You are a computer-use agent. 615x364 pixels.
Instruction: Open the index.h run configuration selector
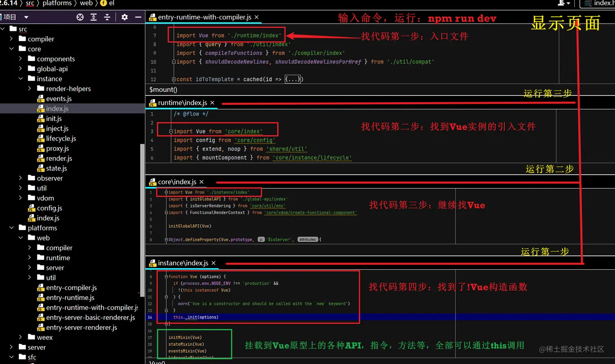point(598,3)
